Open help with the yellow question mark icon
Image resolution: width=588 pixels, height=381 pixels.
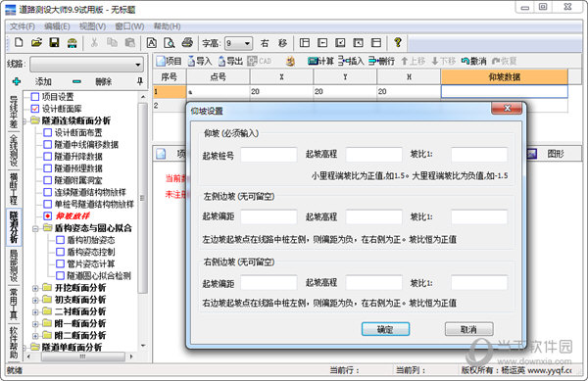click(398, 43)
